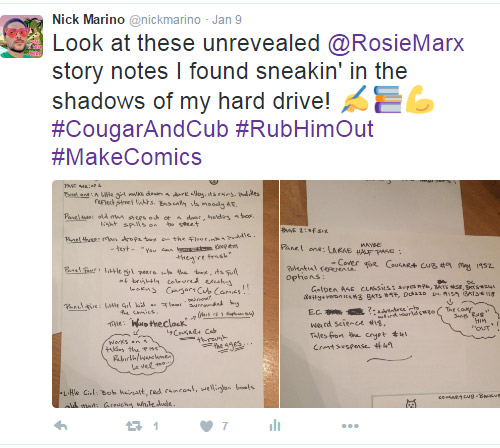This screenshot has width=500, height=448.
Task: View the like count of 7
Action: coord(225,426)
